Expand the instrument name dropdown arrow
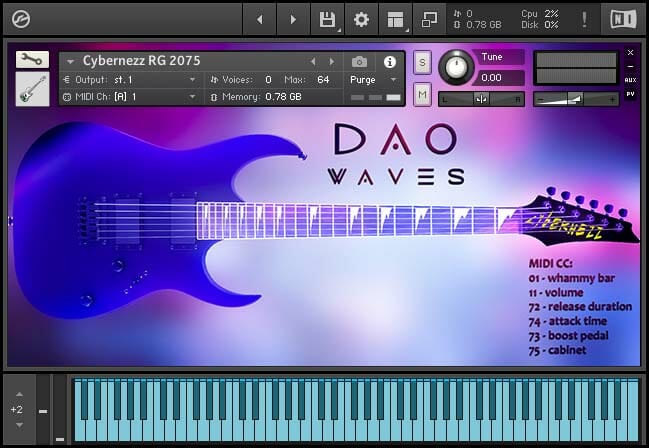This screenshot has height=448, width=649. click(70, 62)
